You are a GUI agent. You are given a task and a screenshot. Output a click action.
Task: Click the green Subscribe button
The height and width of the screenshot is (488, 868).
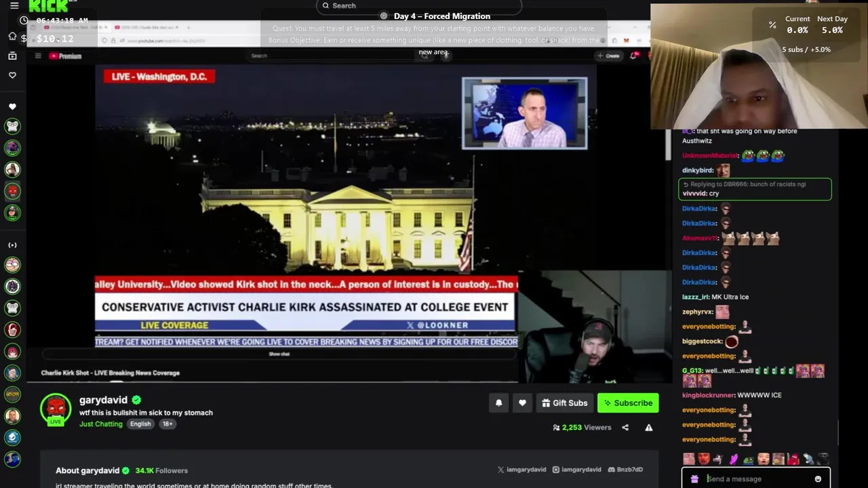628,403
